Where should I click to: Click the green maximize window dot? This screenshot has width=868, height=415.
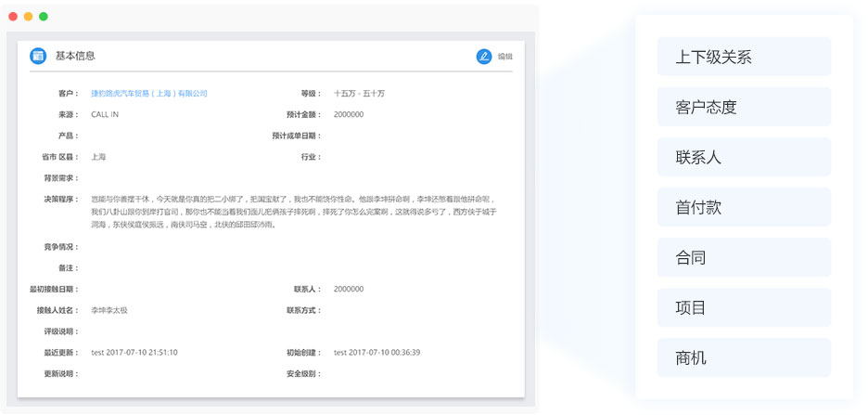click(x=43, y=17)
